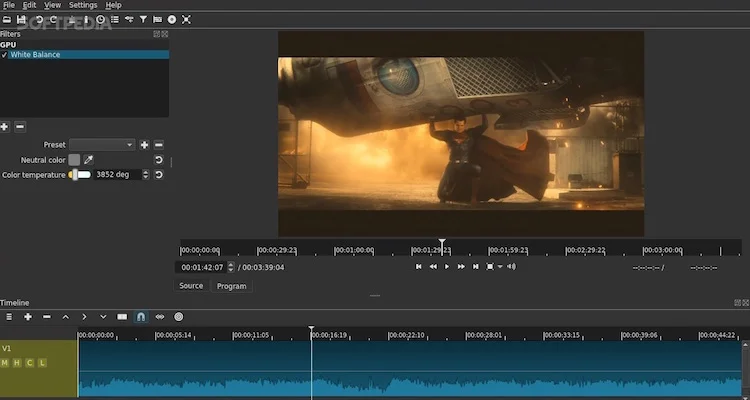Toggle timeline snapping magnet
The height and width of the screenshot is (400, 750).
pos(141,317)
